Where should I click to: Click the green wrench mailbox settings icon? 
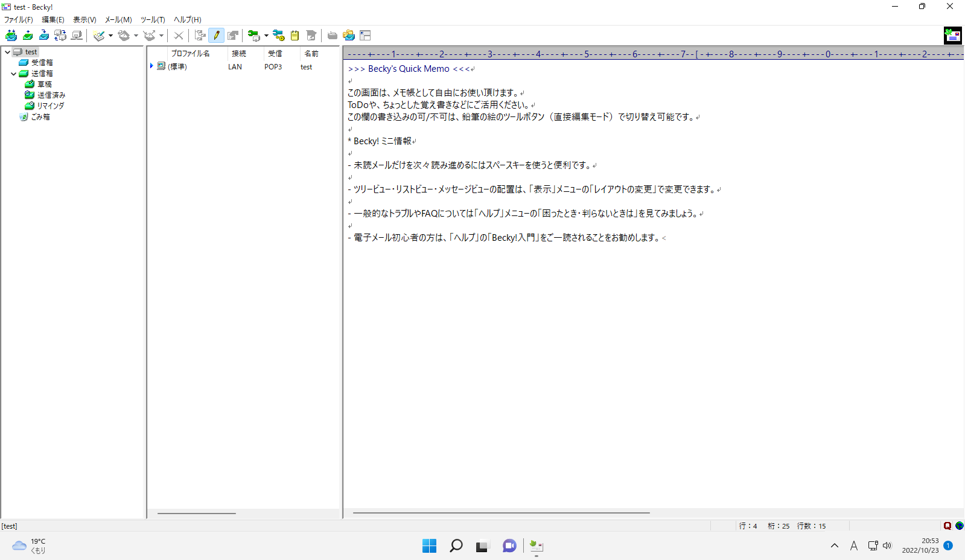click(x=254, y=36)
